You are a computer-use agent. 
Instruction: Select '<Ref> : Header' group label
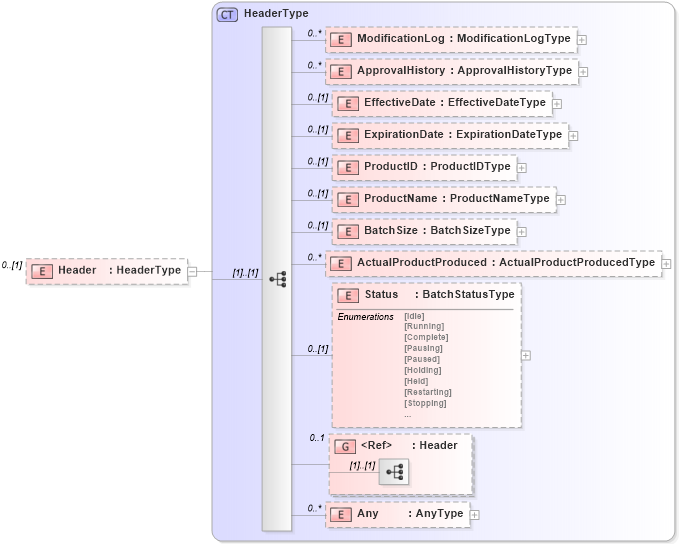tap(409, 446)
